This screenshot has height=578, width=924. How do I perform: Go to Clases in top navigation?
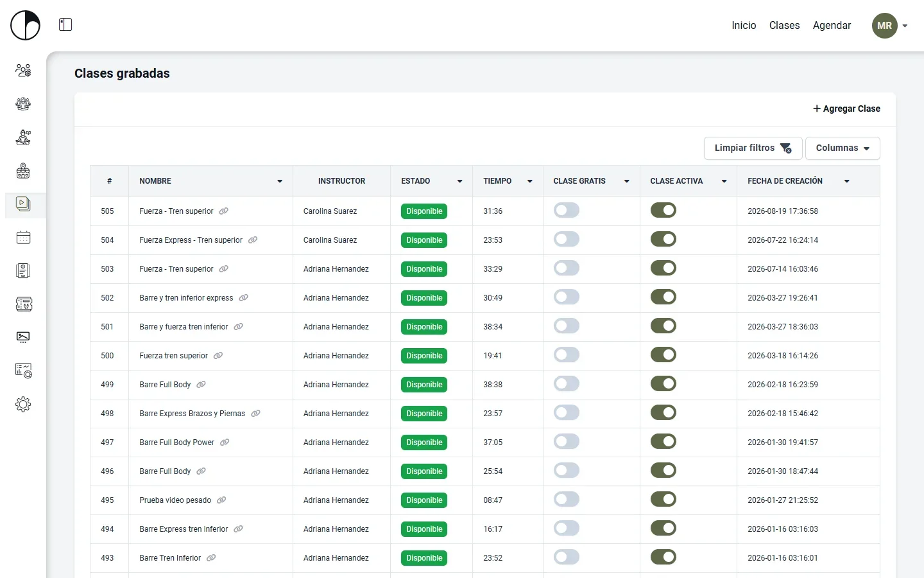click(784, 26)
